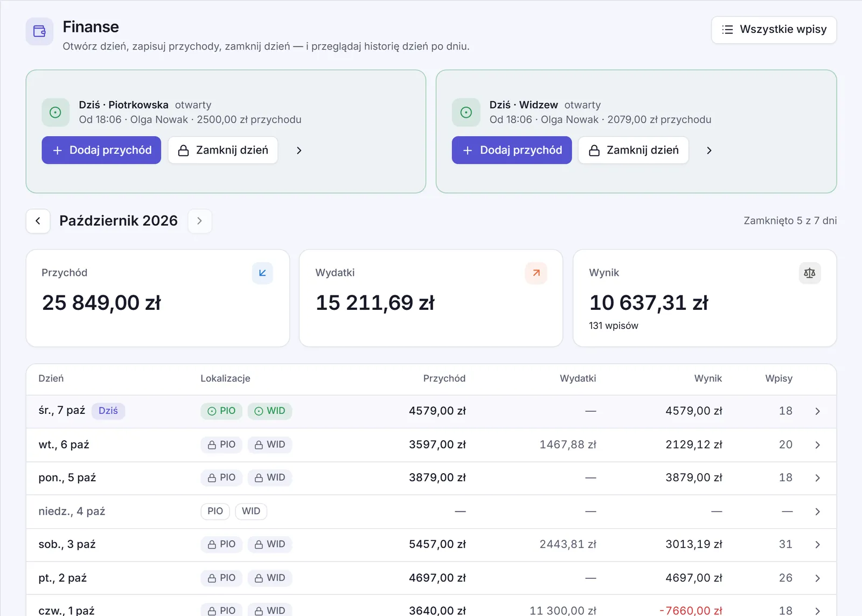Click the Dziś badge on 7 paź
Screen dimensions: 862x616
click(108, 411)
